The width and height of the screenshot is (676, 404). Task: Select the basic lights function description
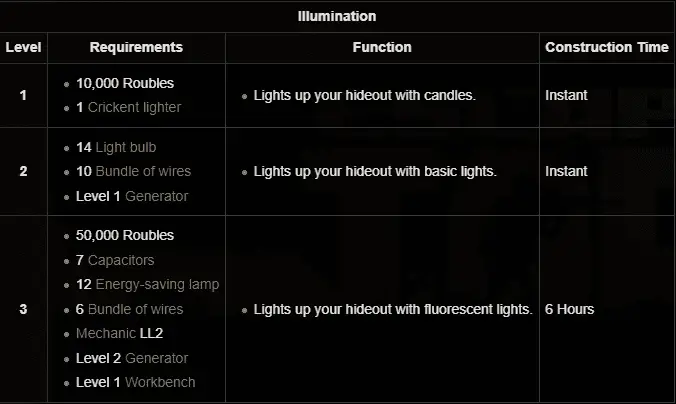[x=374, y=171]
